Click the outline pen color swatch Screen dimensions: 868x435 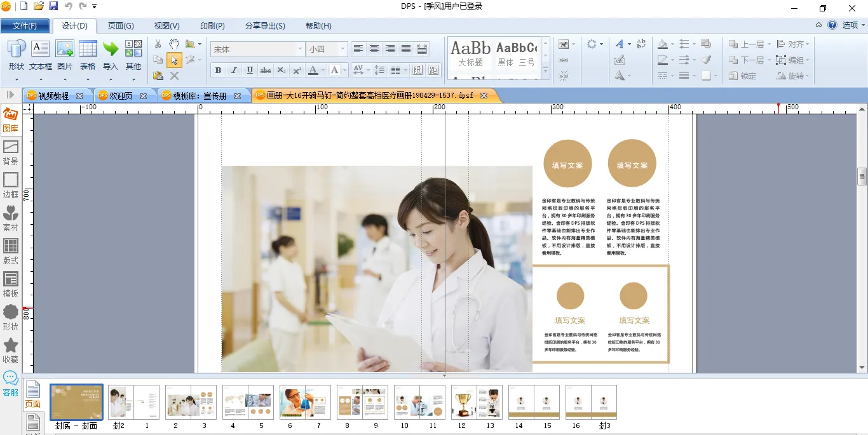click(x=663, y=60)
